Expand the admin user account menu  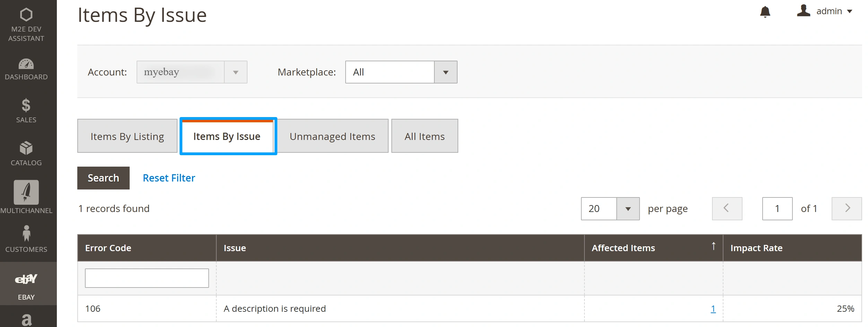[824, 11]
